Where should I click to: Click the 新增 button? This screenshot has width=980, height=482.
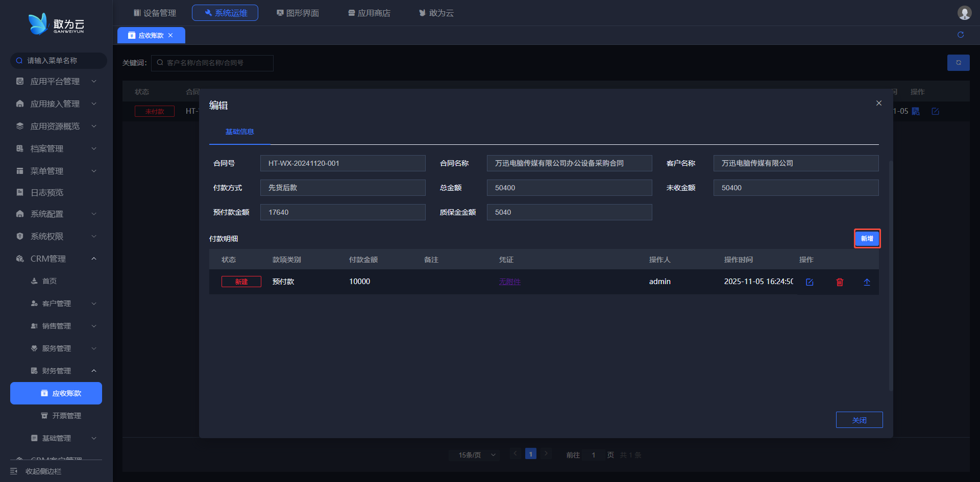click(867, 239)
